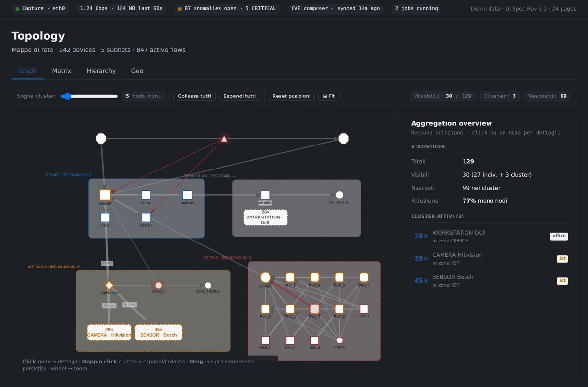Image resolution: width=588 pixels, height=387 pixels.
Task: Open SENSOR Bosch row in cluster list
Action: [x=490, y=281]
